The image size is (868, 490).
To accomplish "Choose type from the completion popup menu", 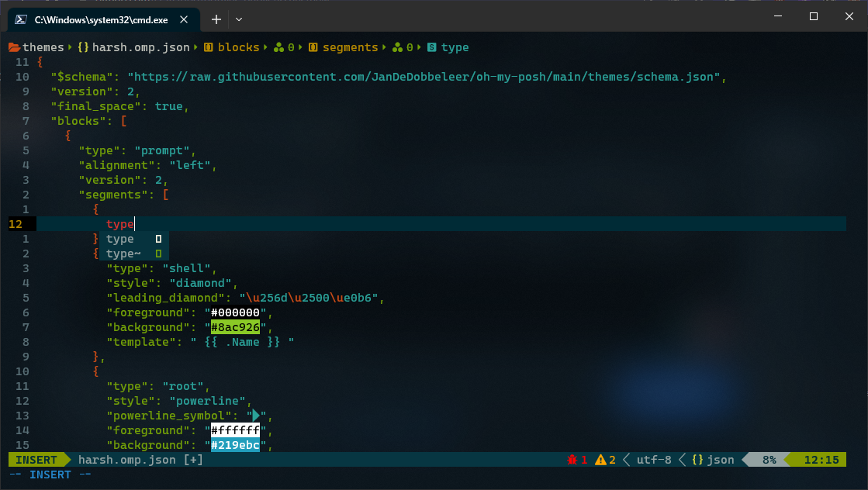I will [119, 238].
